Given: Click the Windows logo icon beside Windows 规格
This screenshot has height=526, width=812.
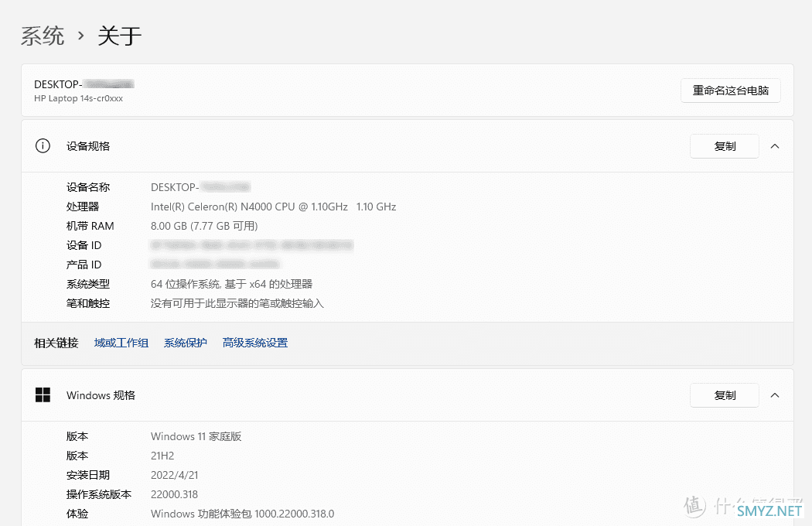Looking at the screenshot, I should click(x=43, y=395).
